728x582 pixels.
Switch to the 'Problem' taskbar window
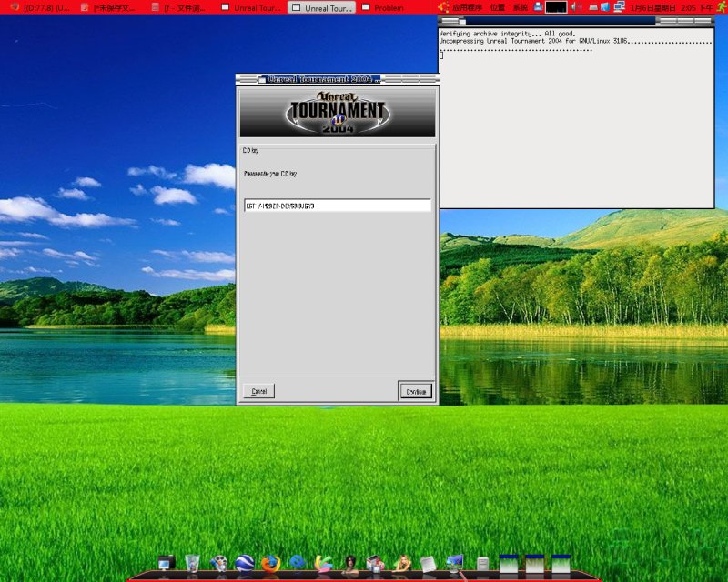click(x=383, y=7)
